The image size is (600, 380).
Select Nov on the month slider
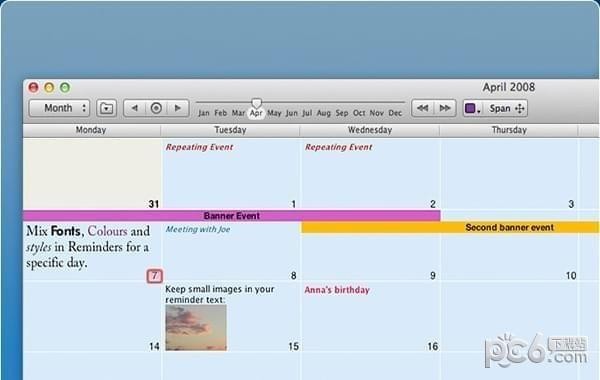click(377, 113)
